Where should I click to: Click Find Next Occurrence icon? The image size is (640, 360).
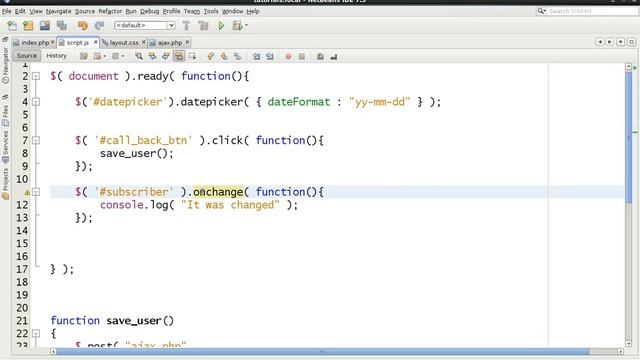point(165,56)
